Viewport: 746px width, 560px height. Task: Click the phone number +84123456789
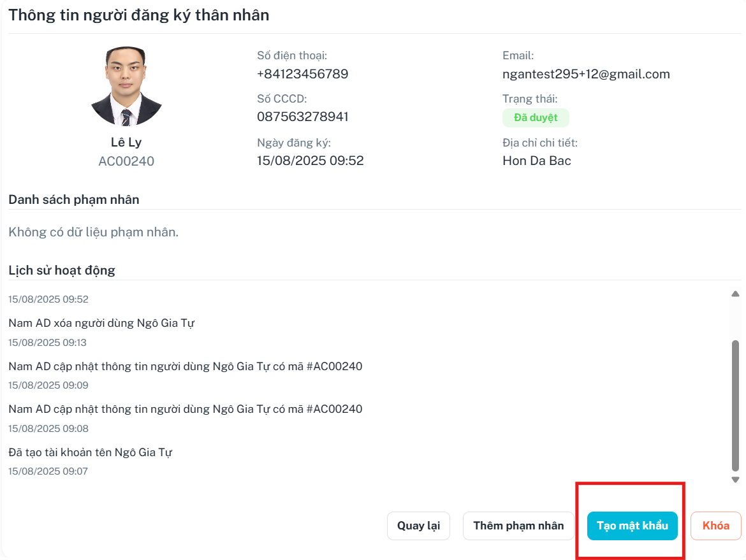(x=302, y=74)
